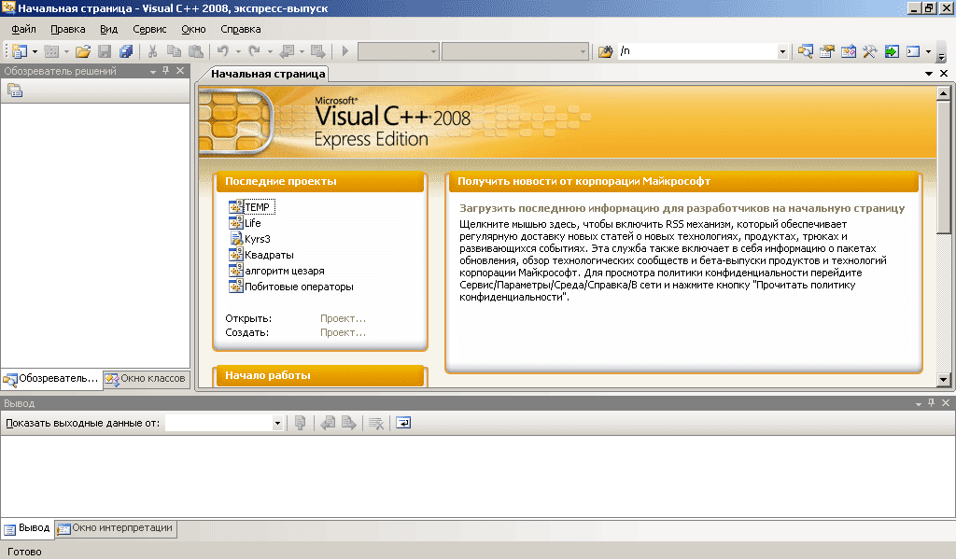Image resolution: width=956 pixels, height=560 pixels.
Task: Open the Toolbox hammer and wrench icon
Action: pyautogui.click(x=869, y=51)
